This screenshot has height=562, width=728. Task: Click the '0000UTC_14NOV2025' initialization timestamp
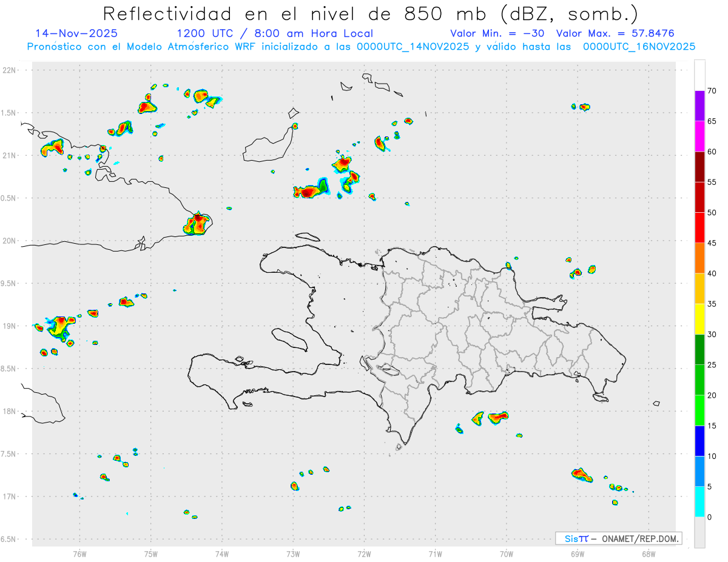click(x=413, y=47)
